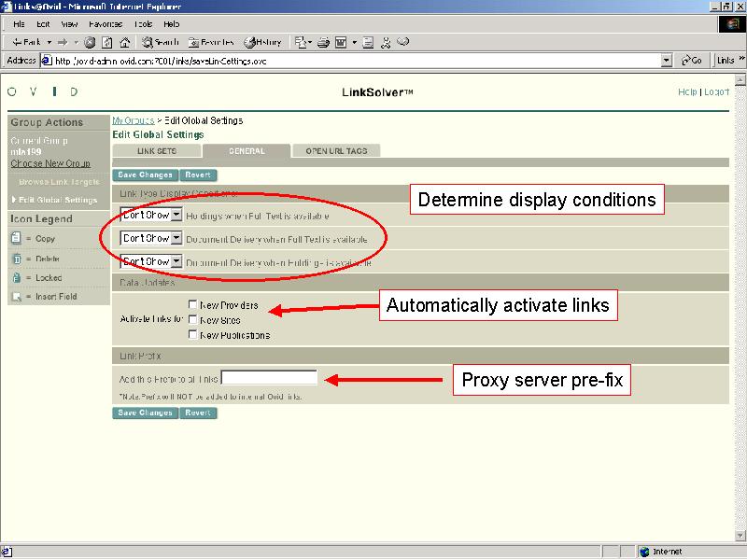Image resolution: width=747 pixels, height=560 pixels.
Task: Click the Internet zone globe in status bar
Action: click(644, 552)
